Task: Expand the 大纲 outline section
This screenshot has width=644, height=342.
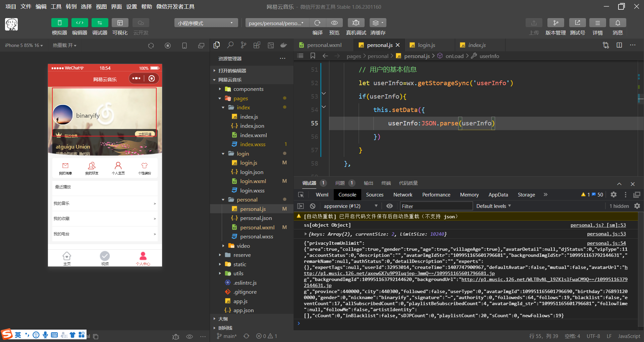Action: pyautogui.click(x=223, y=319)
